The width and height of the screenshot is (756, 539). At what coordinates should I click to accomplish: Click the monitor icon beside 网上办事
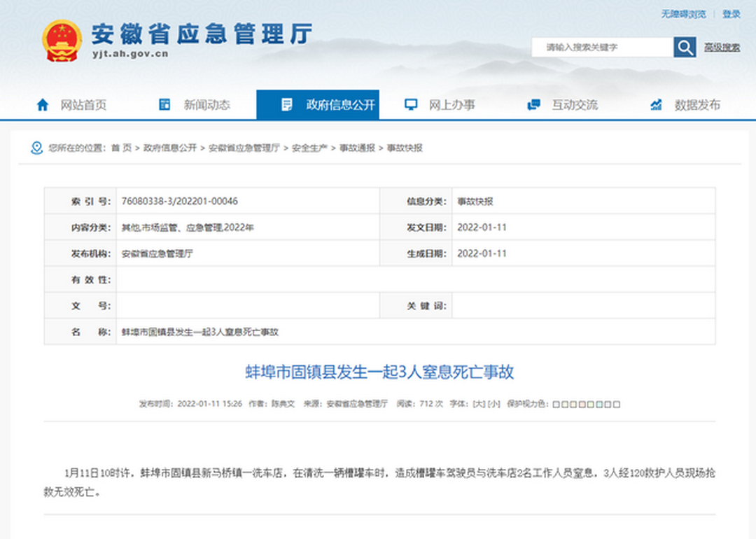click(x=411, y=104)
